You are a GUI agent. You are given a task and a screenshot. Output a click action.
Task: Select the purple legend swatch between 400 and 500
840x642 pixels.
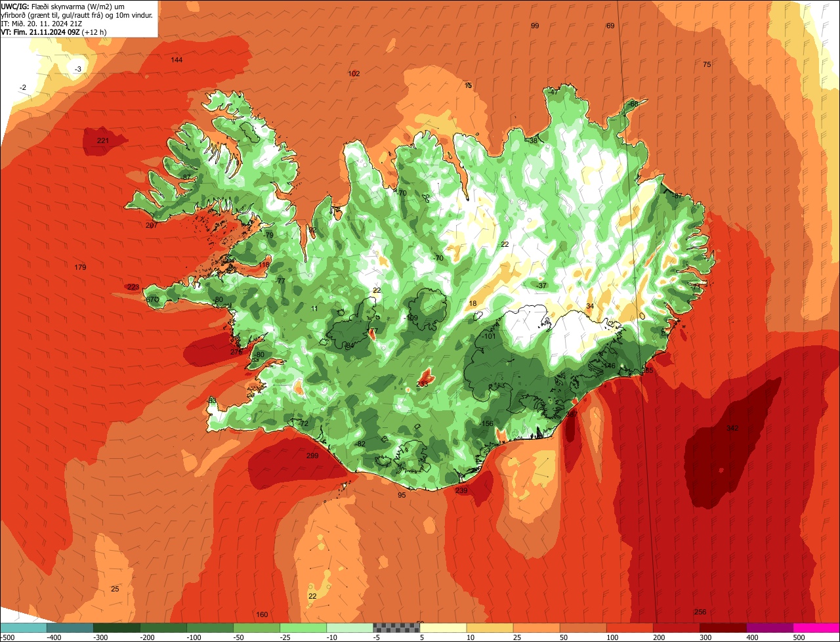pos(770,628)
